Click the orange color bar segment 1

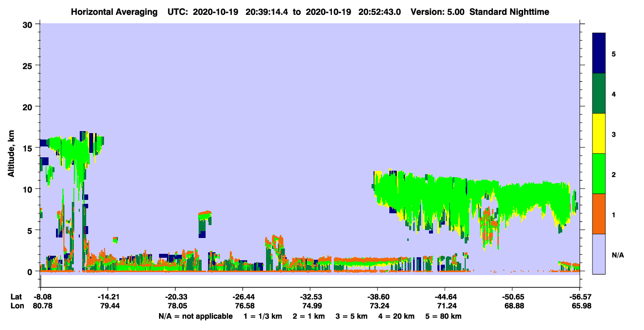pyautogui.click(x=599, y=214)
